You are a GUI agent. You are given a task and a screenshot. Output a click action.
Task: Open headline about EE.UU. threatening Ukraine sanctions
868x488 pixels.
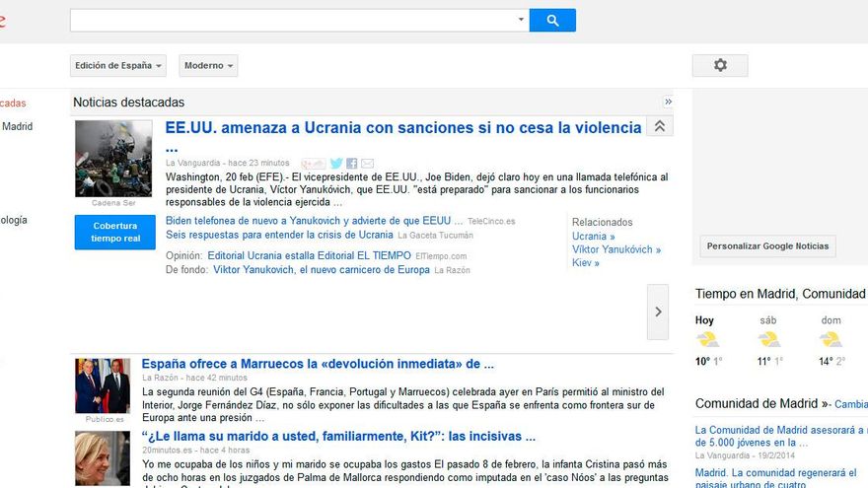pyautogui.click(x=403, y=128)
